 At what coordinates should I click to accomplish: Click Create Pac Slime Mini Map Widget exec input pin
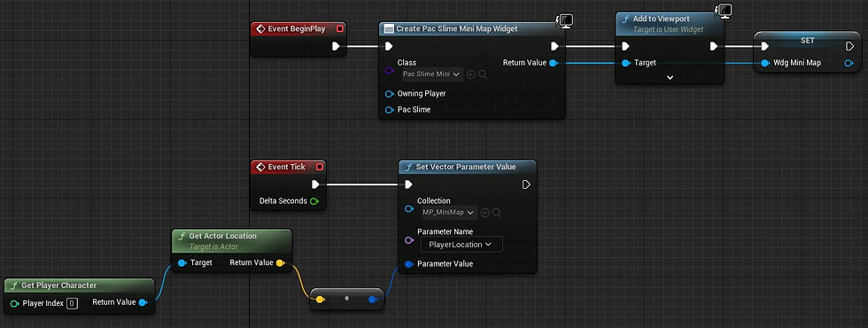pos(389,46)
